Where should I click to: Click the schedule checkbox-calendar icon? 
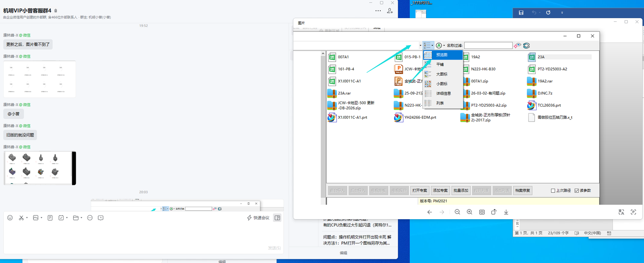[x=61, y=218]
